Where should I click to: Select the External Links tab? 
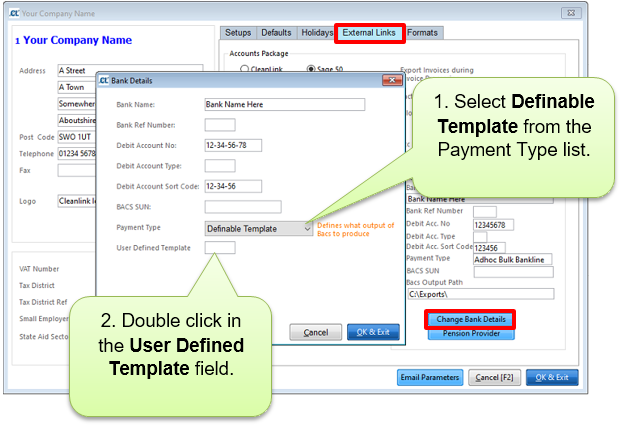(369, 33)
